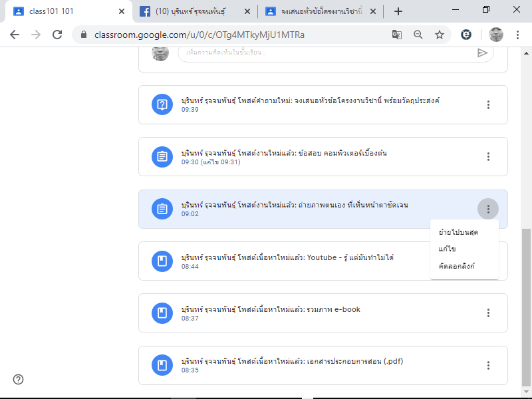Open the post text edited at 09:31
The height and width of the screenshot is (399, 532).
coord(284,153)
